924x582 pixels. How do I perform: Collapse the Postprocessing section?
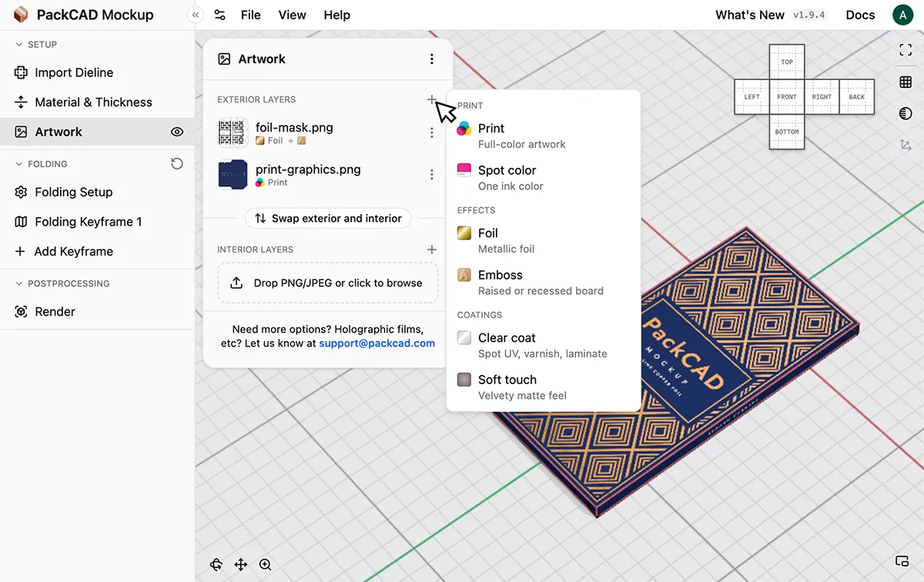62,283
